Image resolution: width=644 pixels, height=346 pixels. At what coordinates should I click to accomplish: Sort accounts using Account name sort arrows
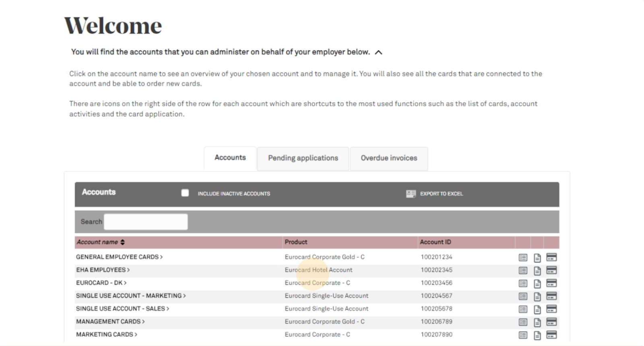pyautogui.click(x=122, y=242)
